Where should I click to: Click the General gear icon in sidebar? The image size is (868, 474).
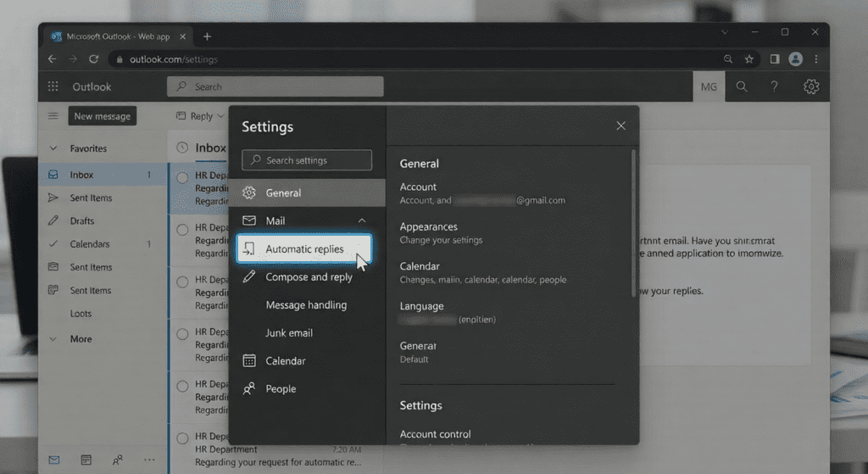click(x=249, y=192)
